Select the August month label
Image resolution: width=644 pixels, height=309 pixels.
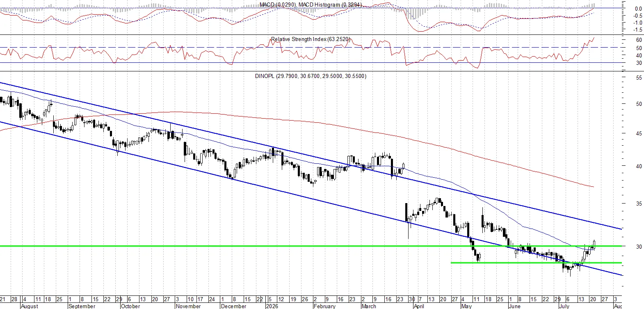point(29,306)
